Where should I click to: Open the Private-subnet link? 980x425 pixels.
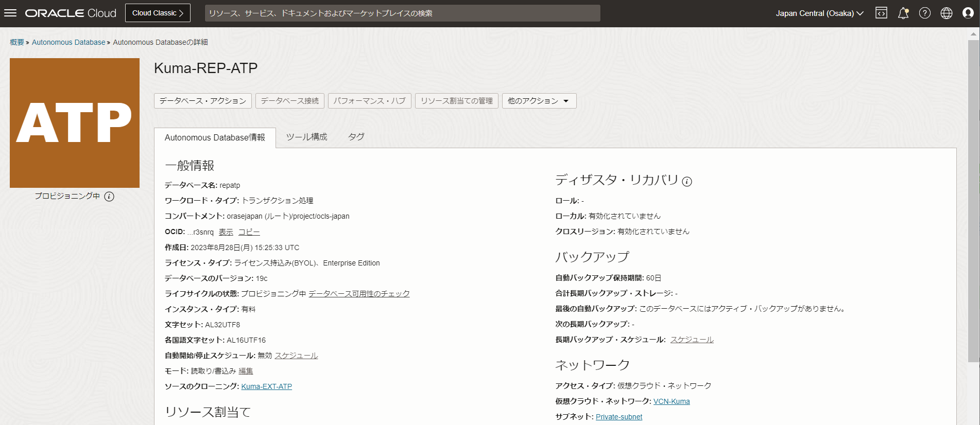(x=619, y=417)
